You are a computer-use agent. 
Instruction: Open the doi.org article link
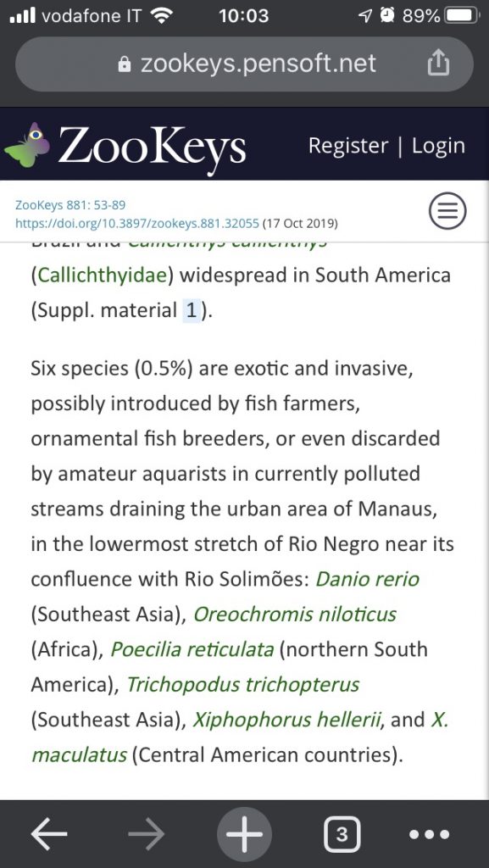[x=137, y=224]
